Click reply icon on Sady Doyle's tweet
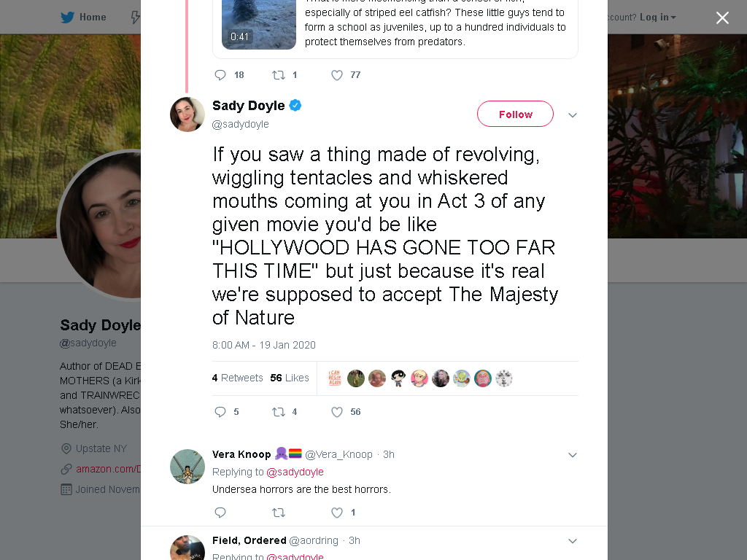 (x=220, y=412)
